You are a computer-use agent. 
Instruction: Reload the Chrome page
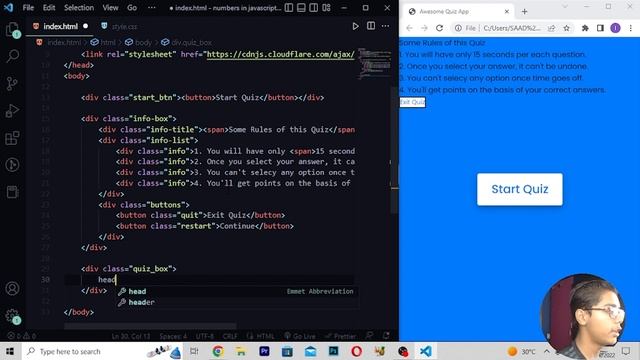[x=439, y=28]
